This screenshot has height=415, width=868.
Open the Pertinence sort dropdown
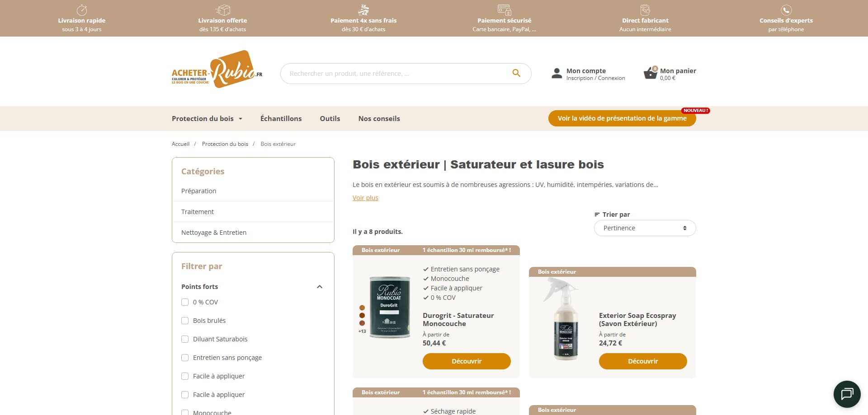[x=645, y=228]
